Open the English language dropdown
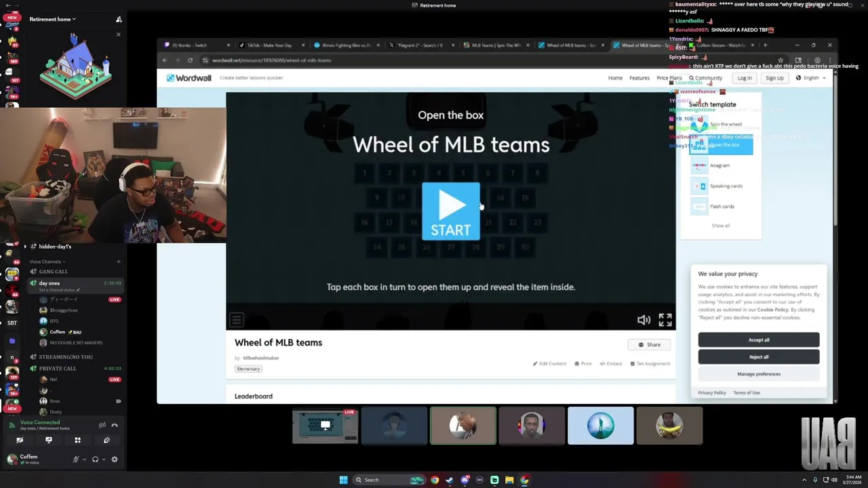Viewport: 868px width, 488px height. tap(811, 78)
